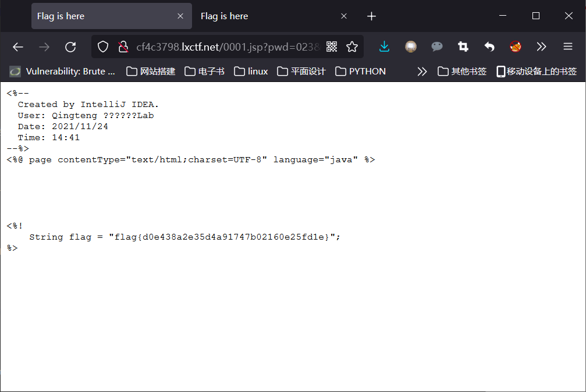Open the linux bookmark folder
The height and width of the screenshot is (392, 586).
251,72
